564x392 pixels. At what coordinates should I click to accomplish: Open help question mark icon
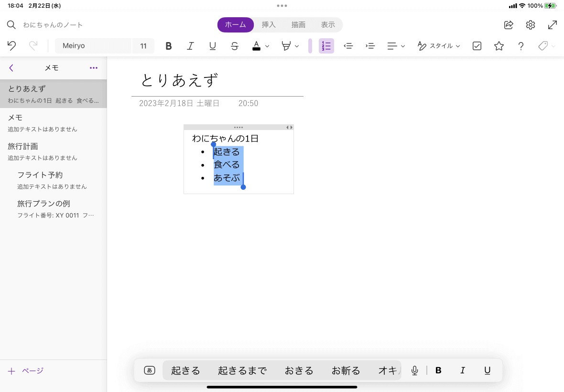coord(521,46)
